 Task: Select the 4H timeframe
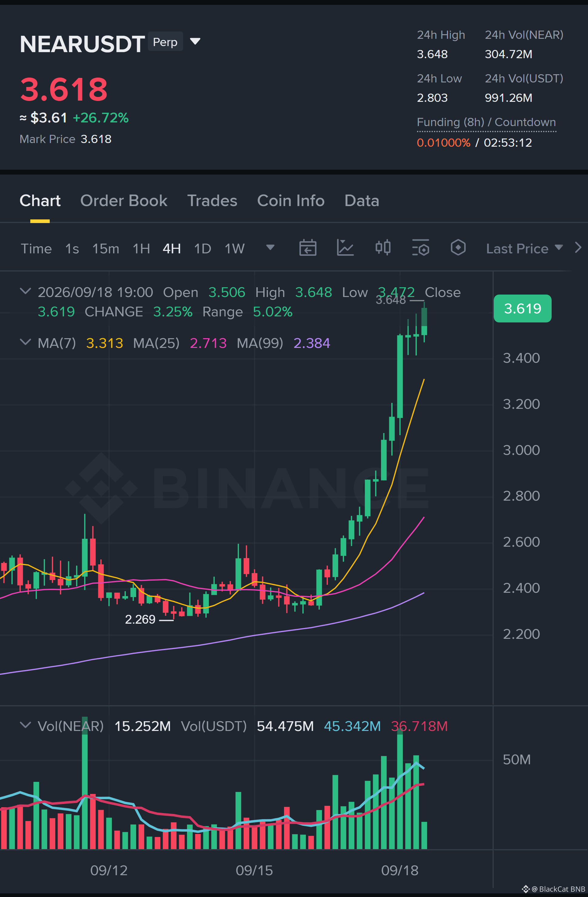coord(172,249)
